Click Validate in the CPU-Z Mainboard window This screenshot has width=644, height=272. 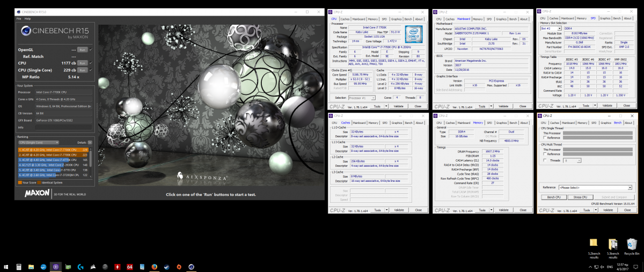503,106
